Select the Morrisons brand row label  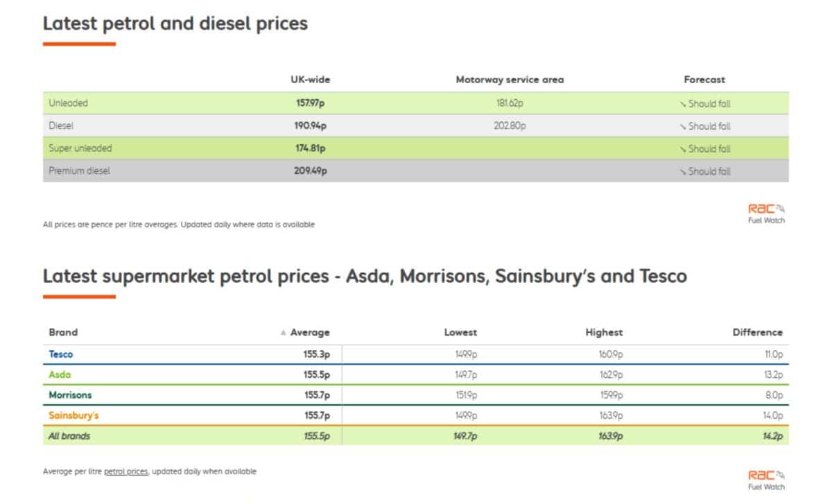coord(70,395)
